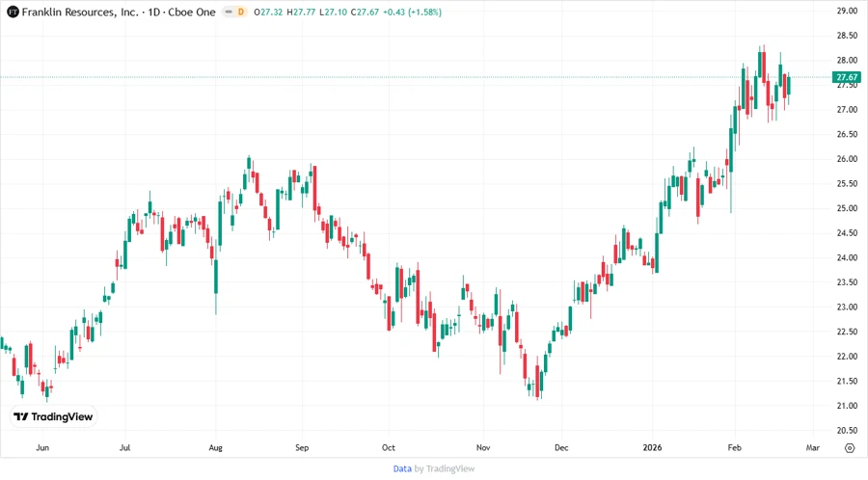Viewport: 868px width, 480px height.
Task: Click the O27.32 open value
Action: click(268, 12)
